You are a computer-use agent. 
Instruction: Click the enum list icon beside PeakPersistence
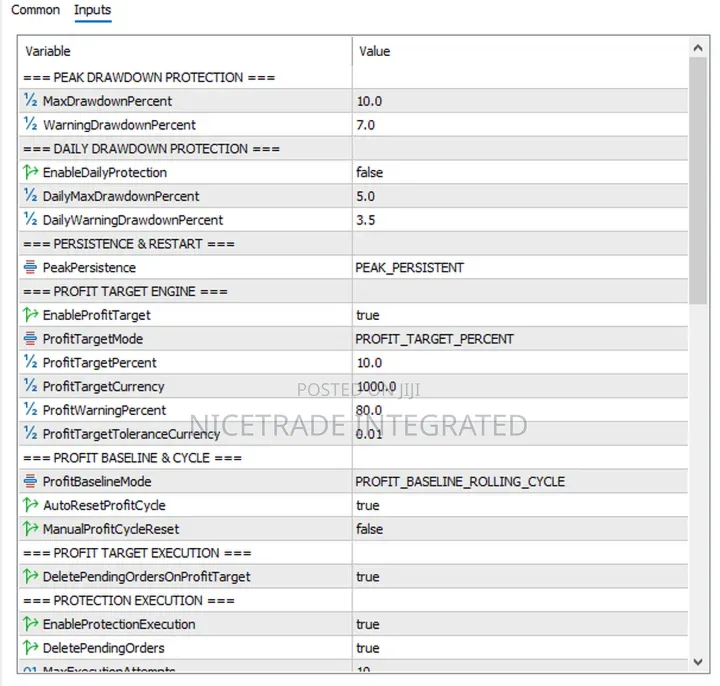(x=30, y=267)
